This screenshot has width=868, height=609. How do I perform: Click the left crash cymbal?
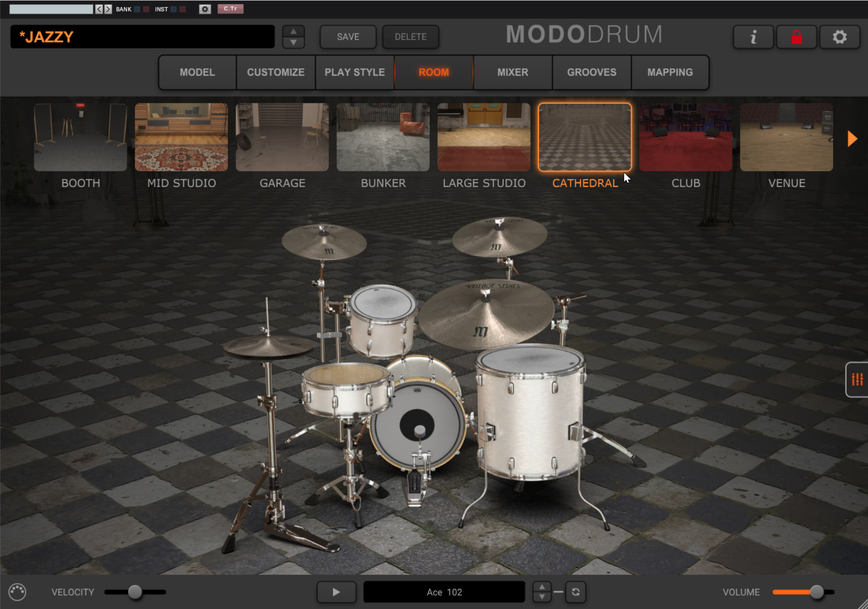pyautogui.click(x=324, y=241)
